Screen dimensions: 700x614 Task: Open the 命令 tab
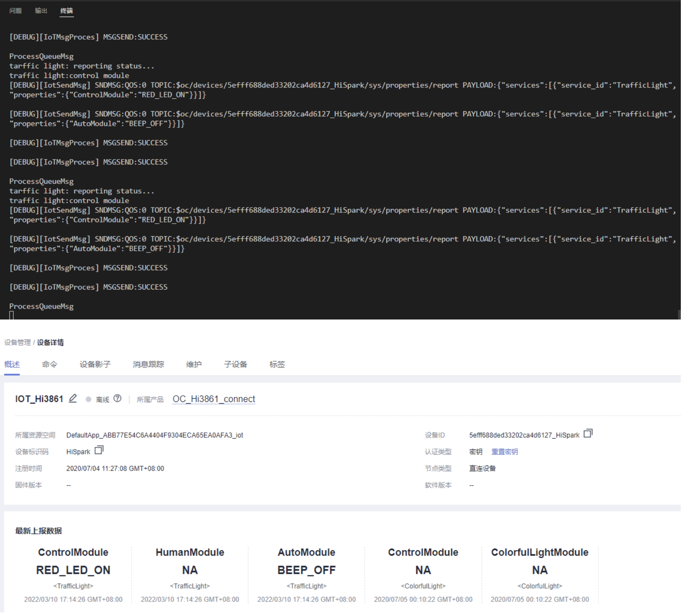click(x=50, y=364)
